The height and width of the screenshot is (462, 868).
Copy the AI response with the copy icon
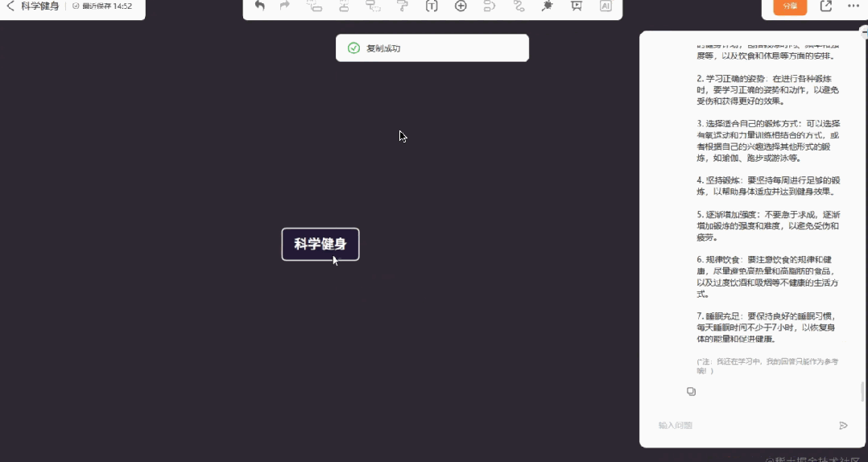(691, 392)
